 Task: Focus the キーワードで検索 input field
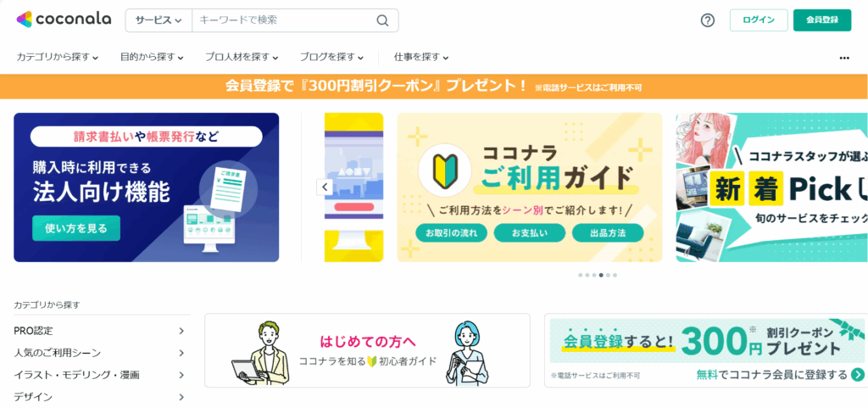pyautogui.click(x=282, y=20)
